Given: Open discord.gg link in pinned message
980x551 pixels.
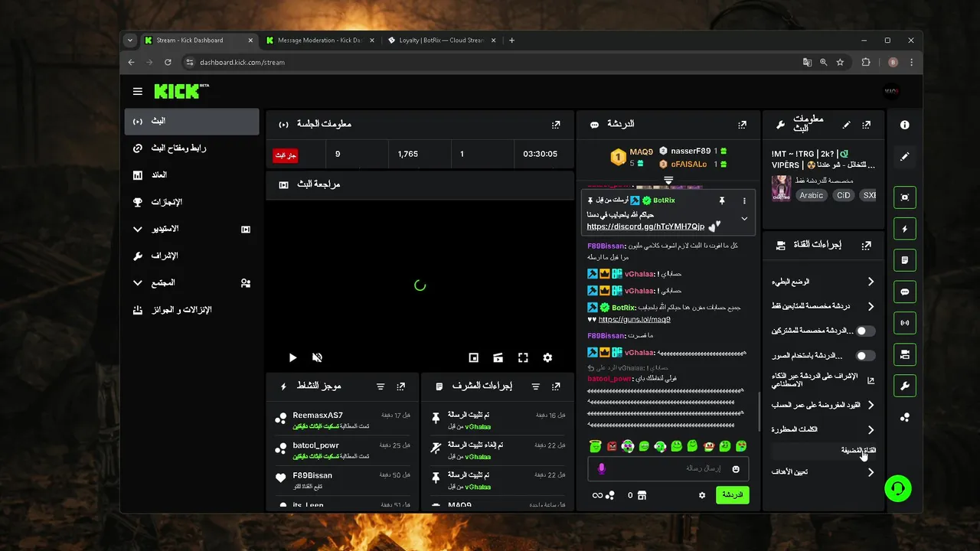Looking at the screenshot, I should pos(645,227).
